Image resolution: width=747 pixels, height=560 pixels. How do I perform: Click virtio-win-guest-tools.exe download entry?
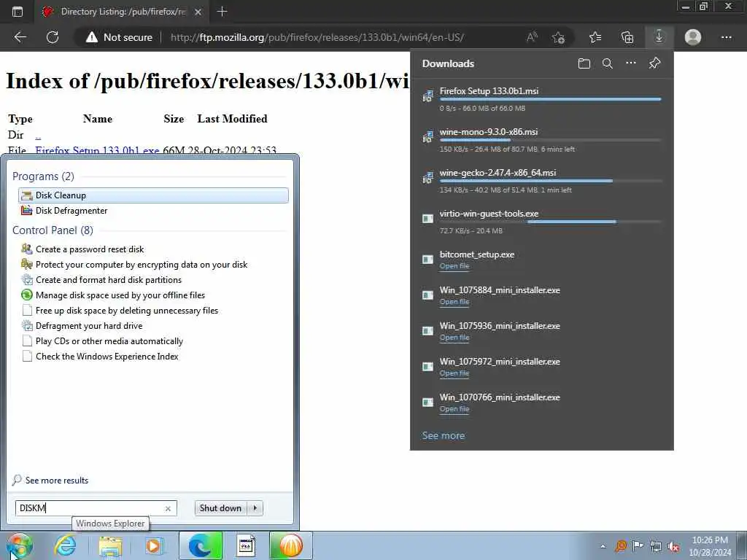point(542,222)
